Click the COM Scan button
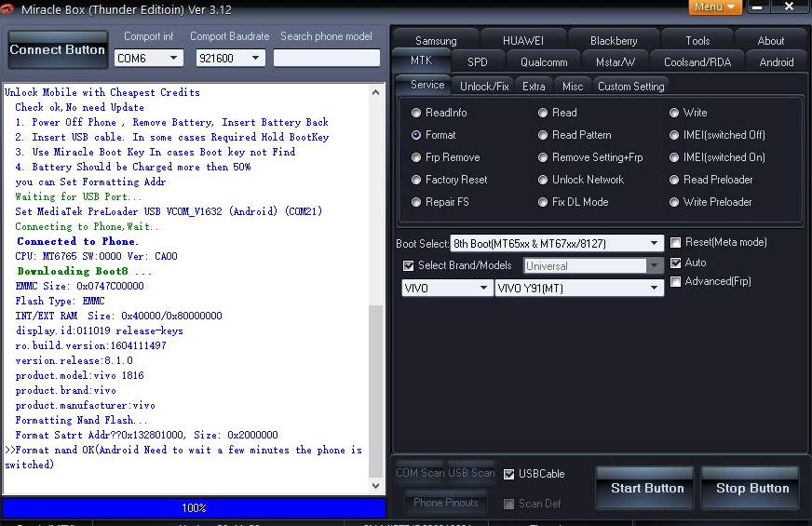 tap(420, 473)
